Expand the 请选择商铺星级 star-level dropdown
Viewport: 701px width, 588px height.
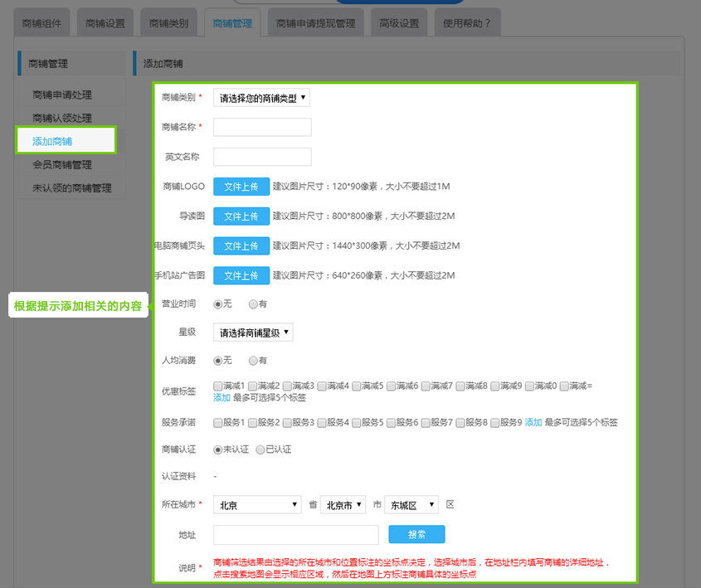pos(253,333)
